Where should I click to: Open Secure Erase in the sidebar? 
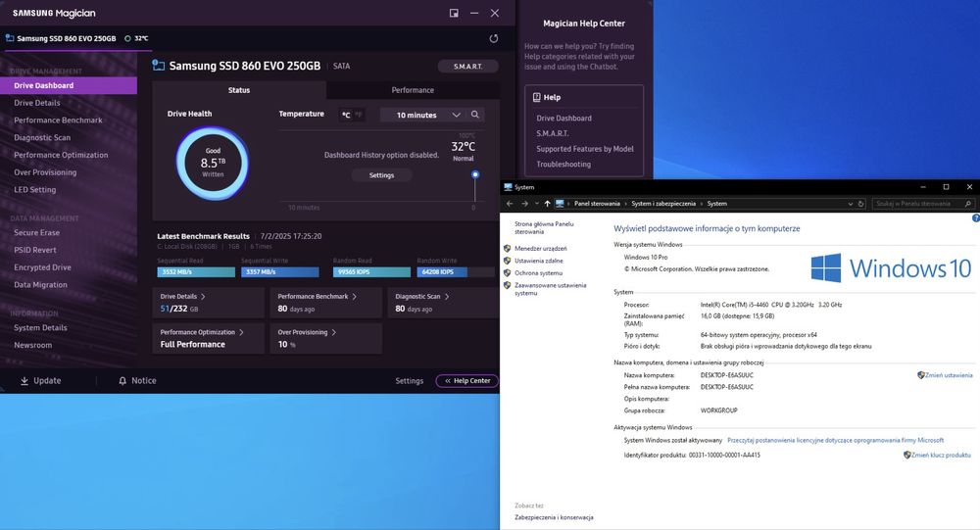click(37, 232)
